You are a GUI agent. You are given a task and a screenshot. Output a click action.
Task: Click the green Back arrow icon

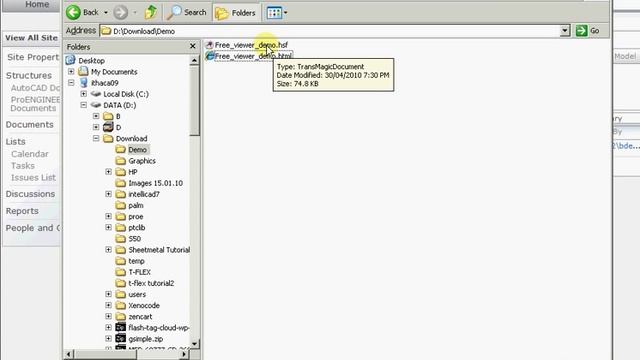[73, 12]
